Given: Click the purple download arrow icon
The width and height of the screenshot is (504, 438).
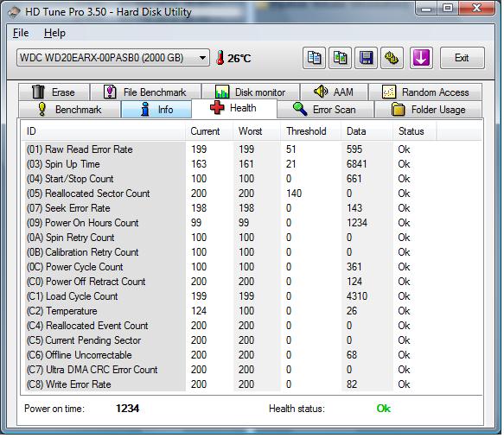Looking at the screenshot, I should (421, 58).
